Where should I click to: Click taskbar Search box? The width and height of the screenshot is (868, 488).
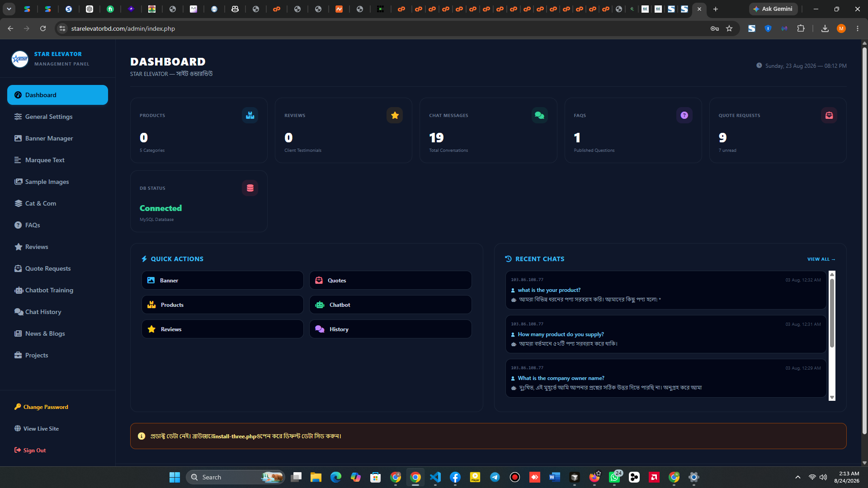tap(235, 477)
